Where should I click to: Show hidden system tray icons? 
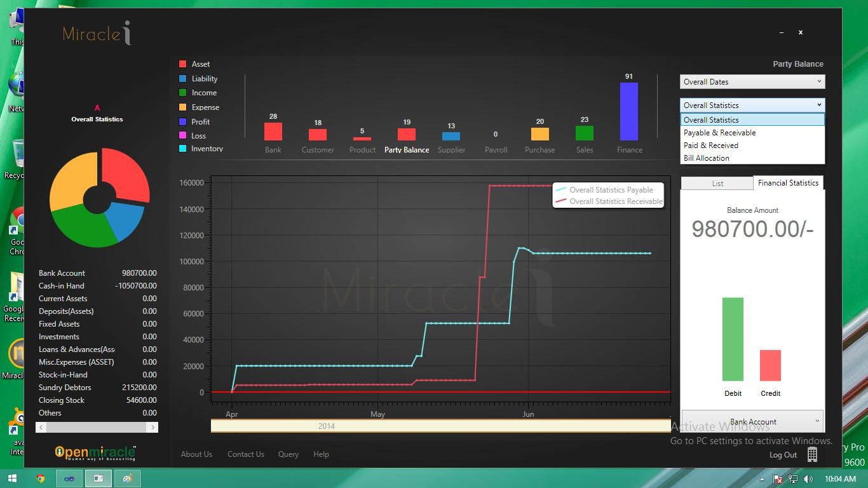(763, 479)
